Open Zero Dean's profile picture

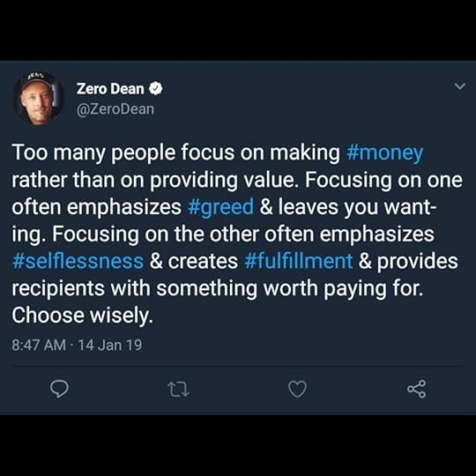[x=39, y=99]
